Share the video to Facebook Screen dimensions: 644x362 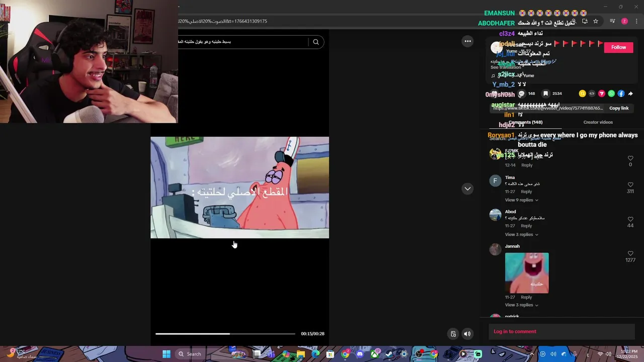[x=621, y=94]
